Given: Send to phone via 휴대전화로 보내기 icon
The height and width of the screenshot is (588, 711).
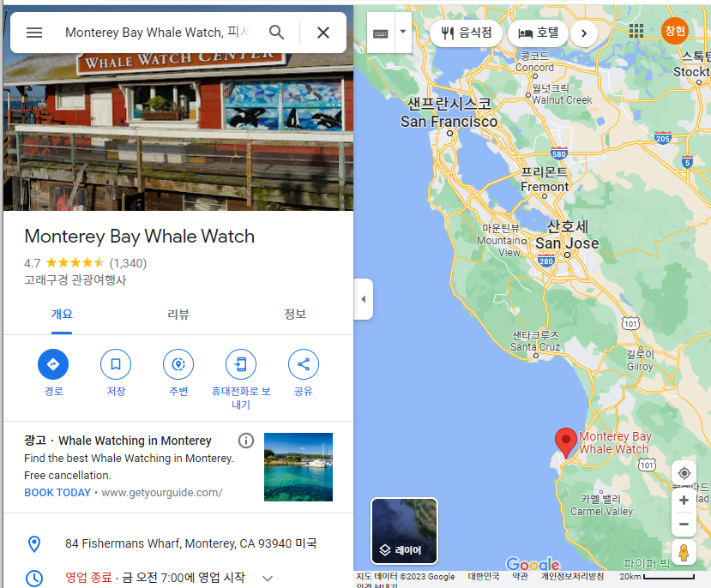Looking at the screenshot, I should [241, 364].
